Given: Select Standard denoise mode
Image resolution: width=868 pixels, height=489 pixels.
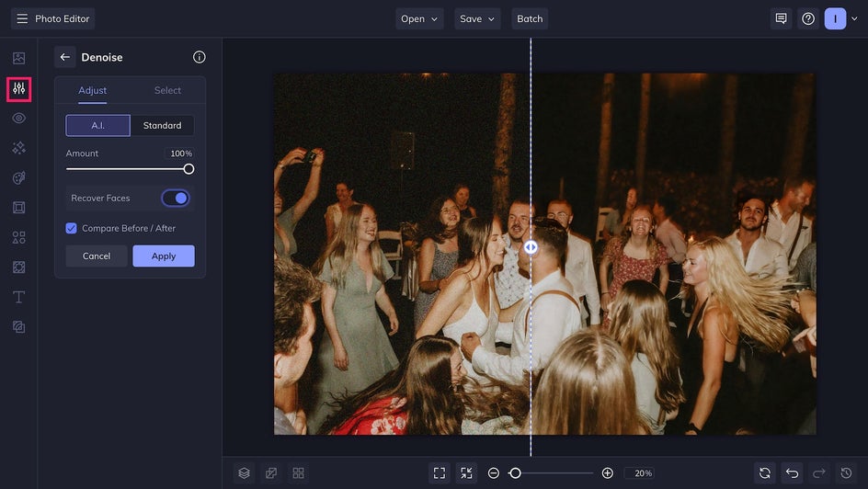Looking at the screenshot, I should pyautogui.click(x=162, y=126).
